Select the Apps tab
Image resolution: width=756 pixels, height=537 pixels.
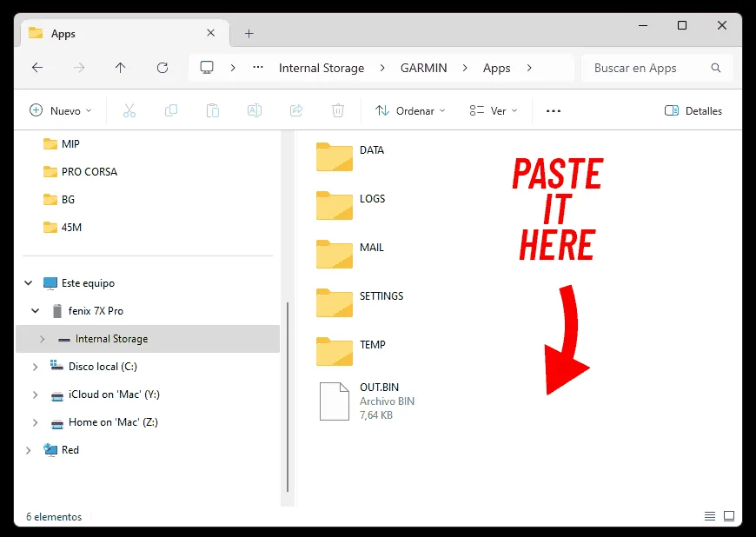pyautogui.click(x=125, y=33)
